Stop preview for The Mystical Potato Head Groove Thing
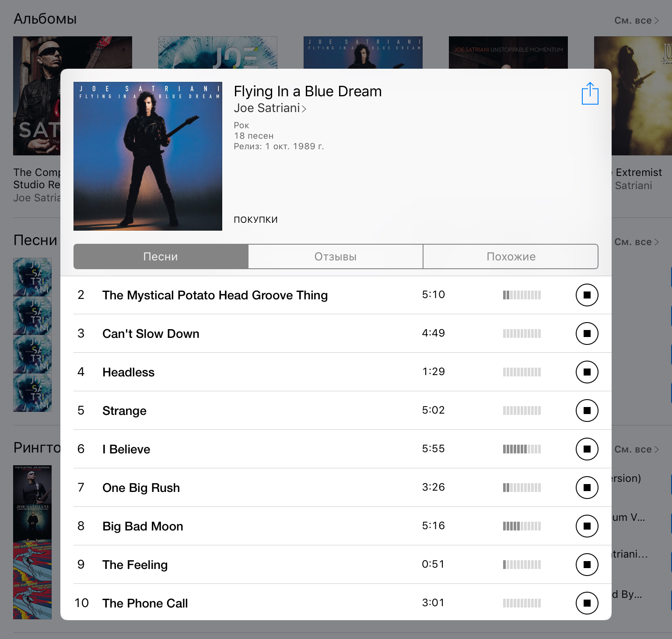672x639 pixels. (587, 295)
